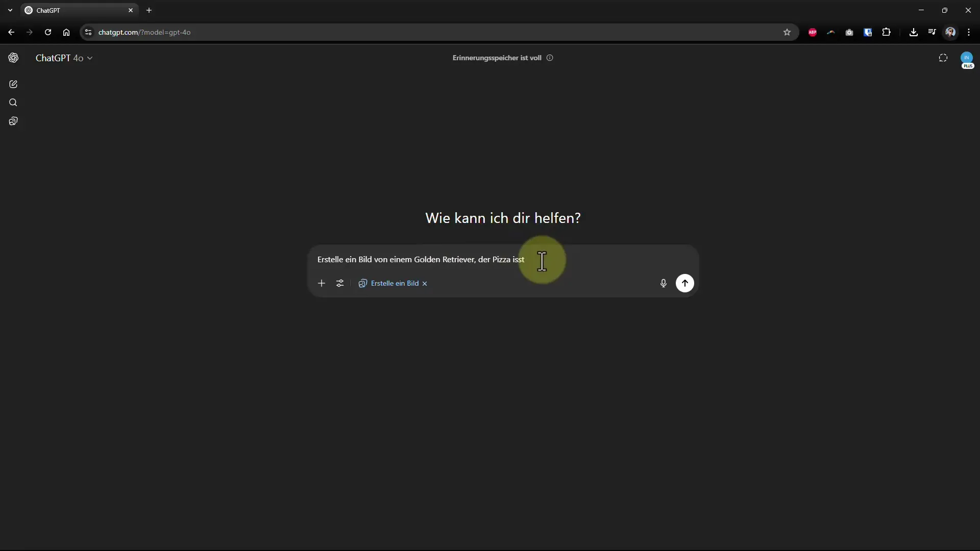Open the tab search dropdown arrow
The width and height of the screenshot is (980, 551).
[x=10, y=10]
